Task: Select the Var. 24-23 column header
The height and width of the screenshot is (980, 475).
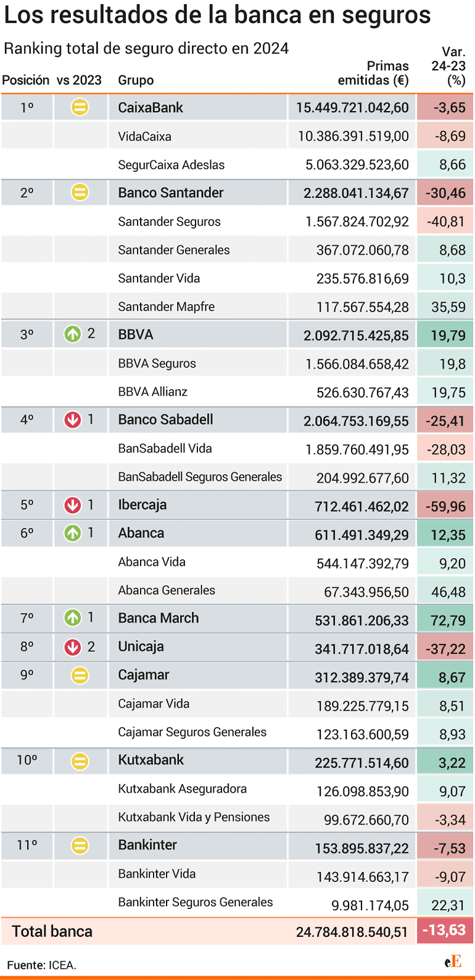Action: (x=448, y=66)
